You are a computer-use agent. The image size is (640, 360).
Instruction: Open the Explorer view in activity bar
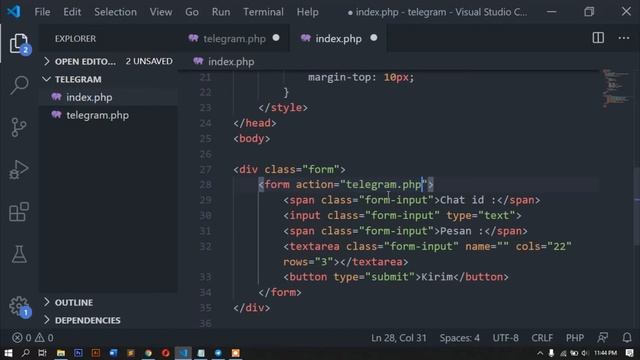[x=19, y=44]
